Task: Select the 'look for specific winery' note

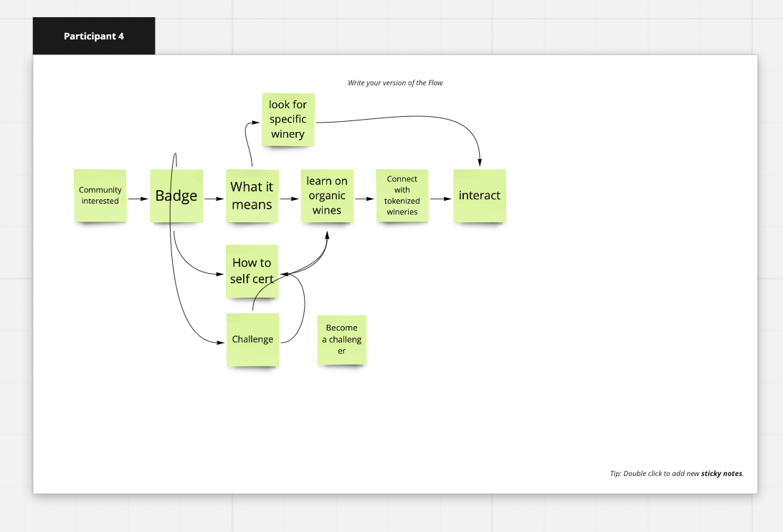Action: coord(288,120)
